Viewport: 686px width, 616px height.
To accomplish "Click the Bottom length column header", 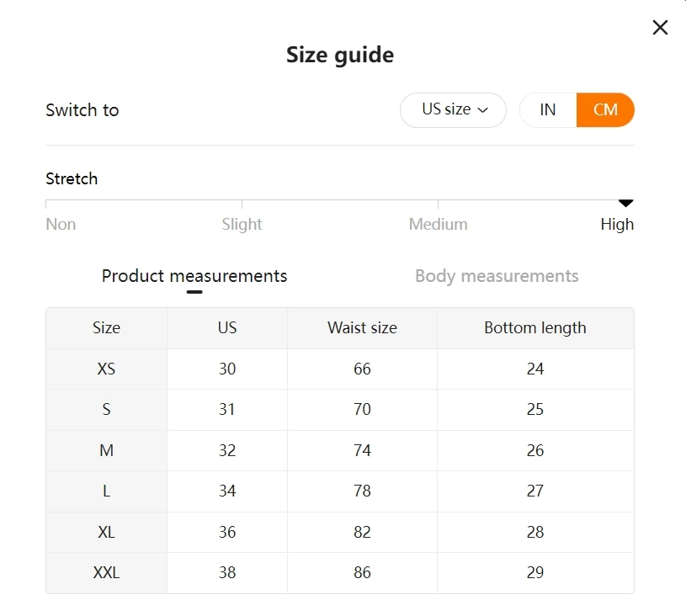I will [535, 328].
